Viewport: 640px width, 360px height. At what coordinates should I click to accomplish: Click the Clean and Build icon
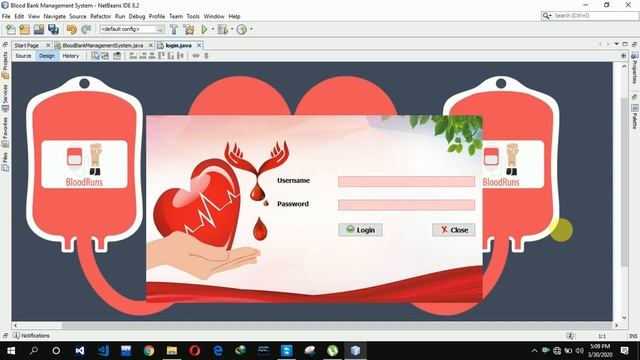pos(189,29)
